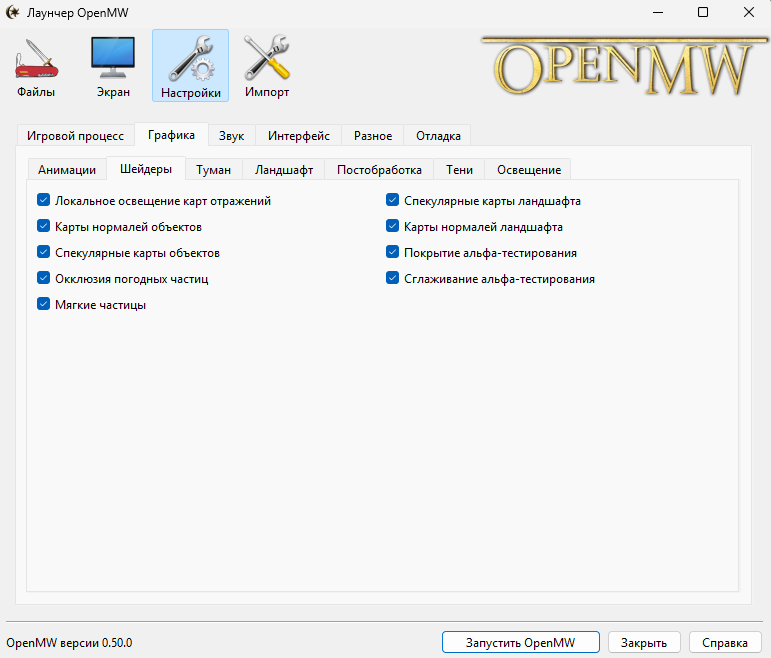Open the Ландшафт sub-tab
Screen dimensions: 771x658
[284, 170]
